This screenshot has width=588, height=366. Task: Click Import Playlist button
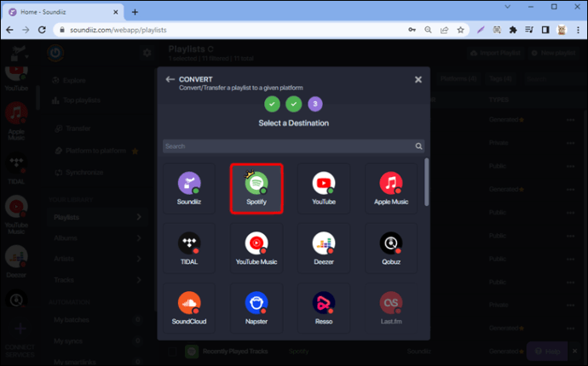tap(496, 53)
